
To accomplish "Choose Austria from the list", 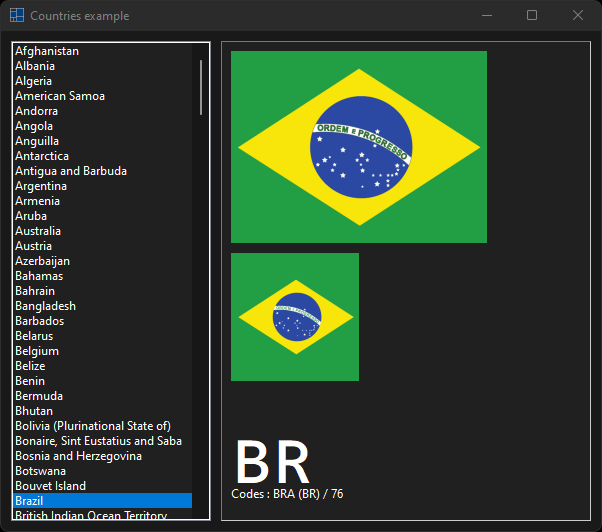I will pyautogui.click(x=103, y=246).
